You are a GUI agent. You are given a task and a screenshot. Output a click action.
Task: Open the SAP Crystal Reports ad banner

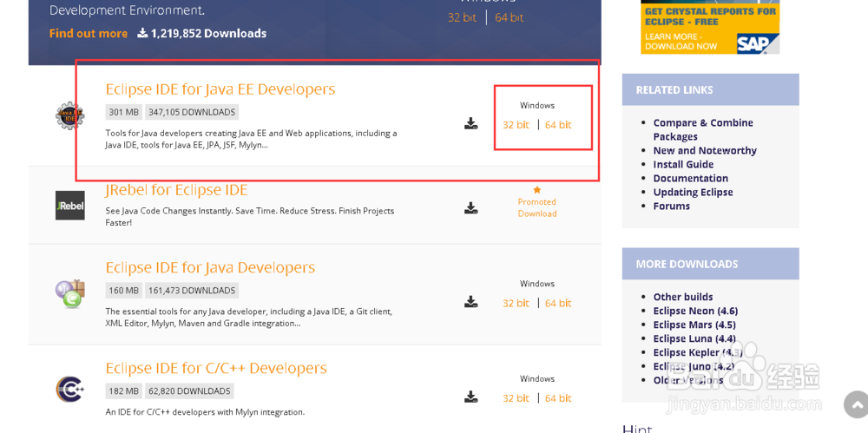(x=710, y=27)
